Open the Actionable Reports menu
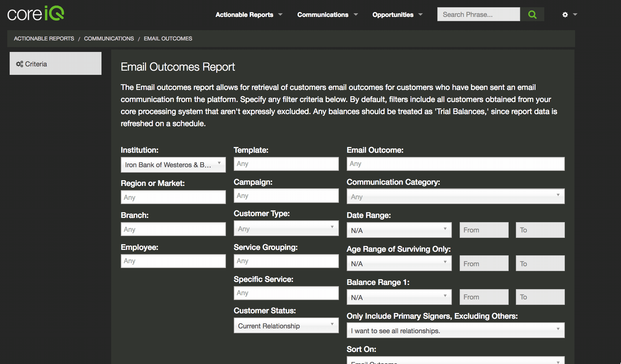This screenshot has width=621, height=364. pos(249,14)
